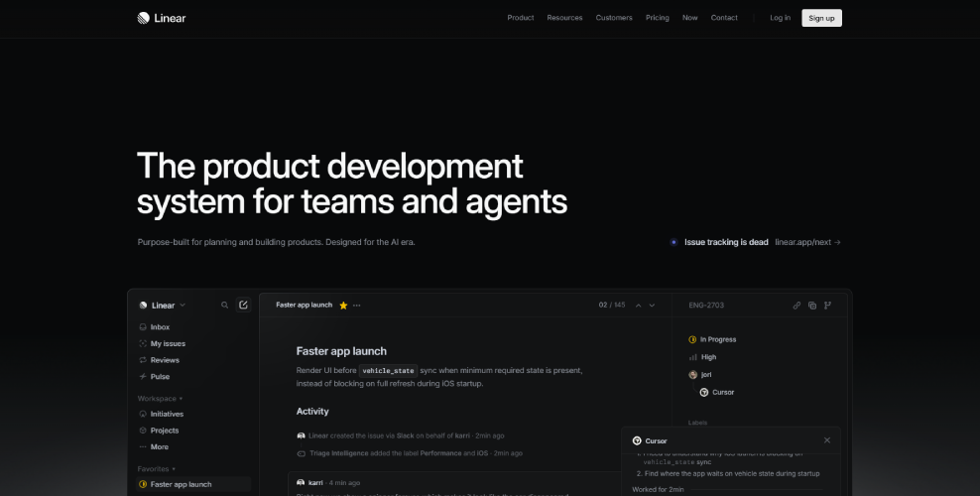The height and width of the screenshot is (496, 980).
Task: Select Inbox in the sidebar
Action: tap(160, 326)
